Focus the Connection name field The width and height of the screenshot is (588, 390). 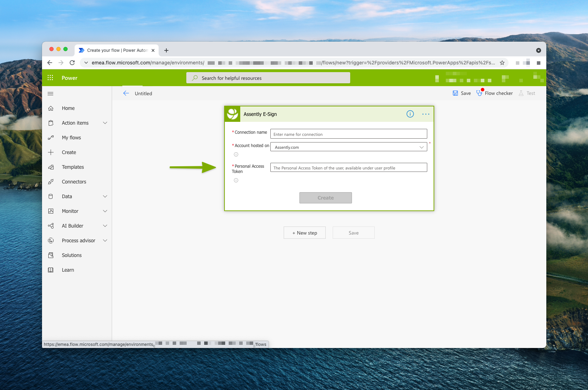(349, 134)
